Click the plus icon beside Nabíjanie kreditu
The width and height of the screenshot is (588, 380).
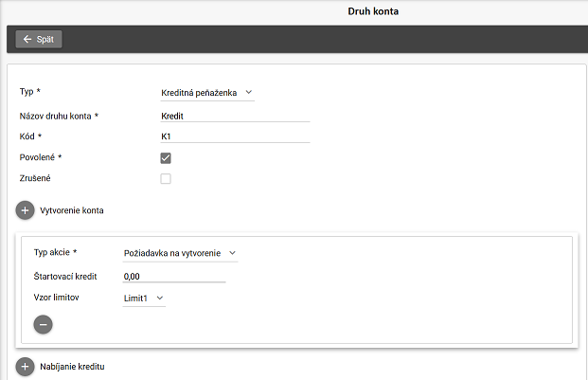25,366
